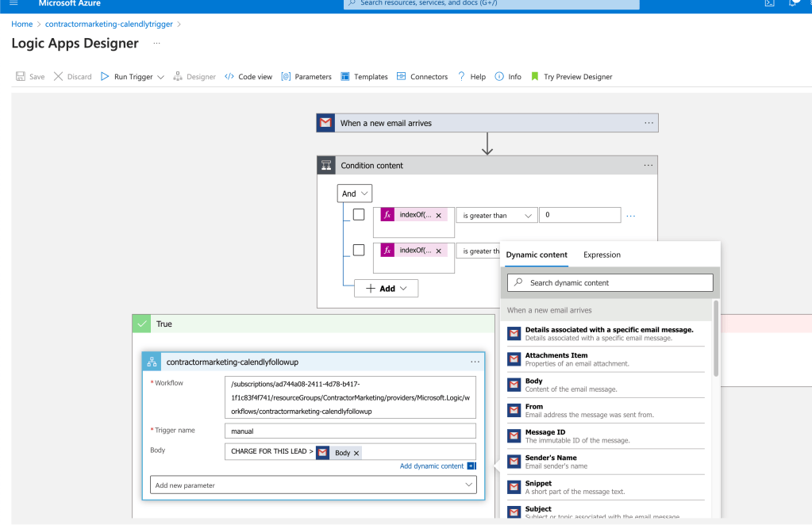Select From dynamic content item
812x525 pixels.
[x=606, y=410]
